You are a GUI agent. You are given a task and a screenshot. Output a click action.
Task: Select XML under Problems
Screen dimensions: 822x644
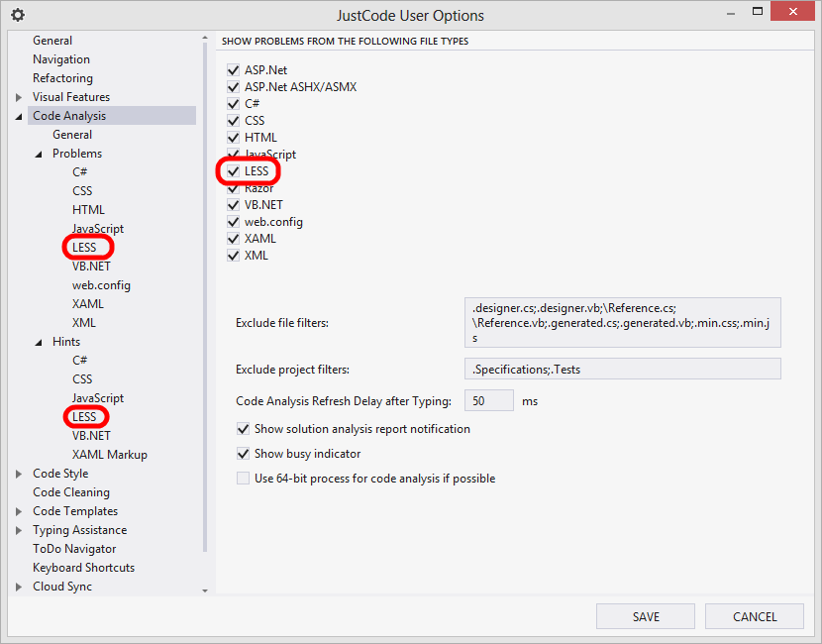(84, 323)
